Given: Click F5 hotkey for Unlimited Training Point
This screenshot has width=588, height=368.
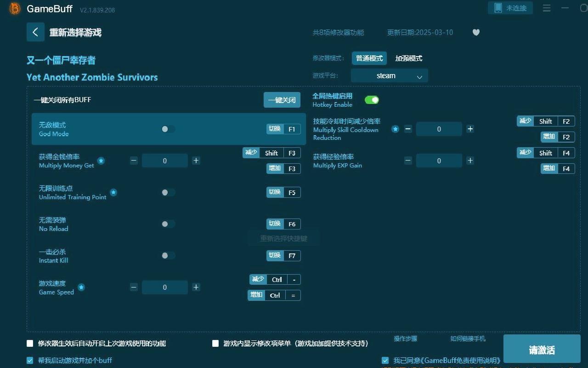Looking at the screenshot, I should point(283,192).
